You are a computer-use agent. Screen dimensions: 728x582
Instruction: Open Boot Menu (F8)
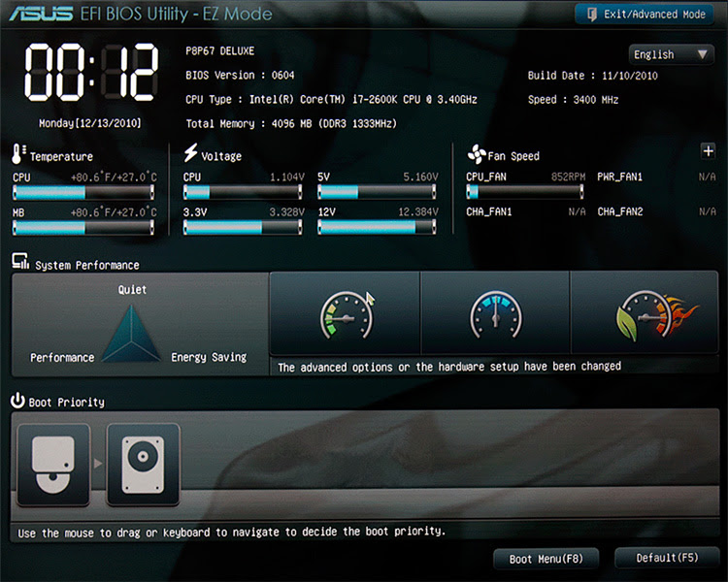click(x=546, y=559)
